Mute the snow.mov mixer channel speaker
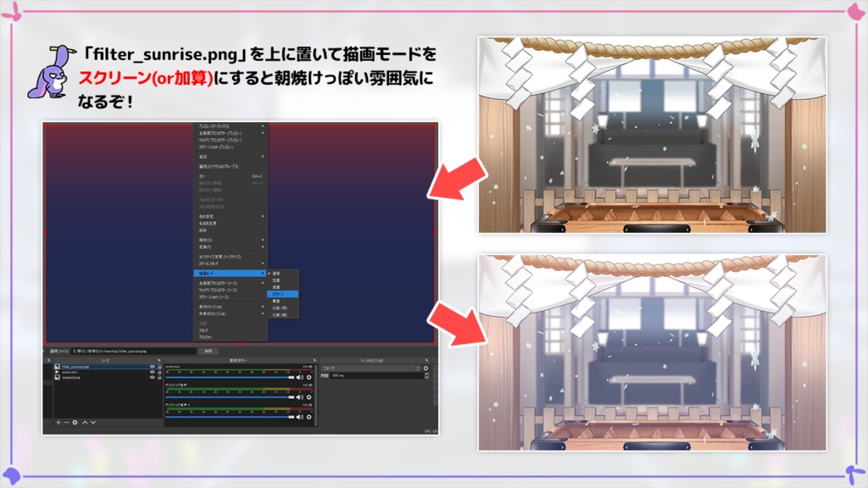Screen dimensions: 868x488 (x=299, y=377)
